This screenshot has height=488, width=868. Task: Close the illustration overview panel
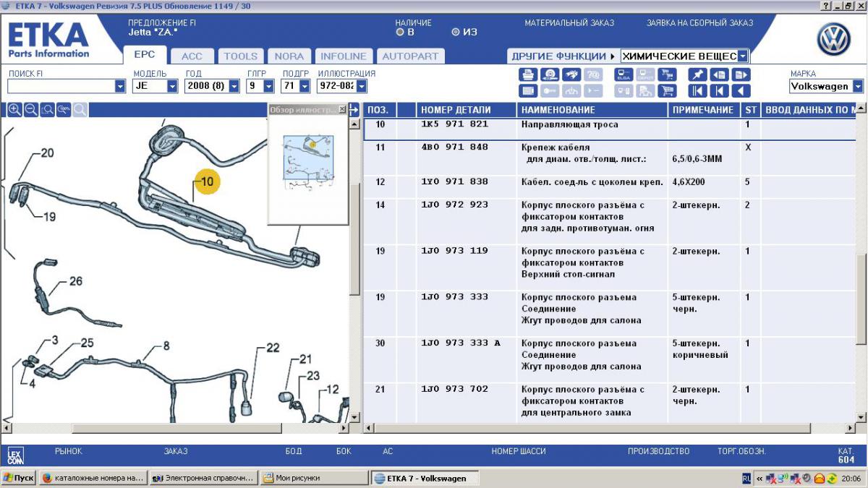(343, 109)
